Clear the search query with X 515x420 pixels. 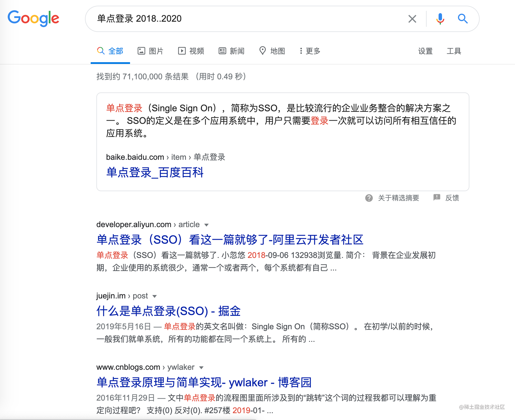coord(412,19)
